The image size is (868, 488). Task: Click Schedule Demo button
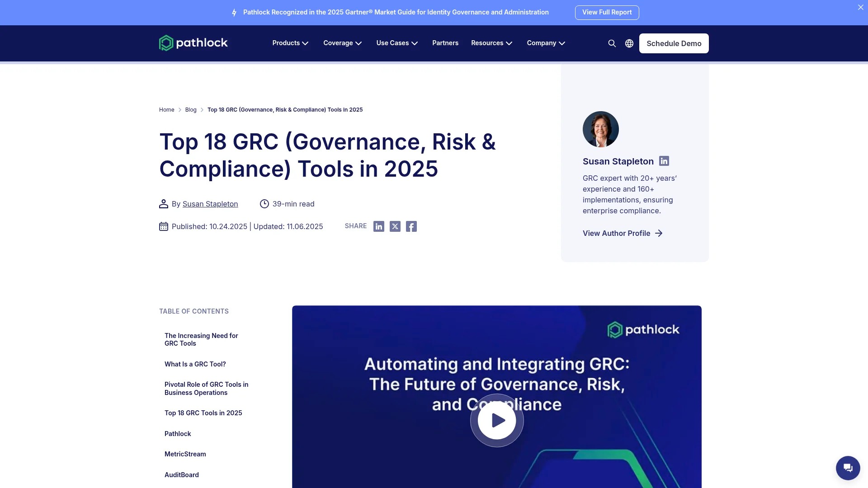click(674, 43)
